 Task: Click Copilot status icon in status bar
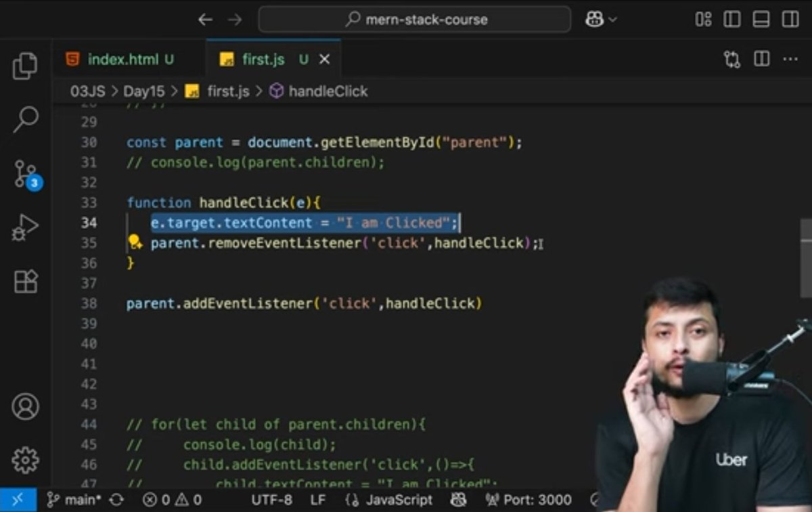click(x=459, y=500)
